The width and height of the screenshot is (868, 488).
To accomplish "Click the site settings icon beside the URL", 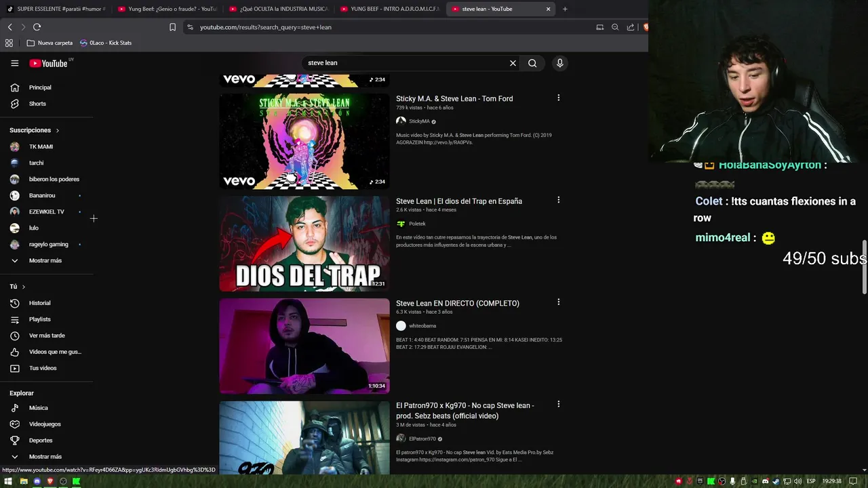I will click(x=190, y=27).
